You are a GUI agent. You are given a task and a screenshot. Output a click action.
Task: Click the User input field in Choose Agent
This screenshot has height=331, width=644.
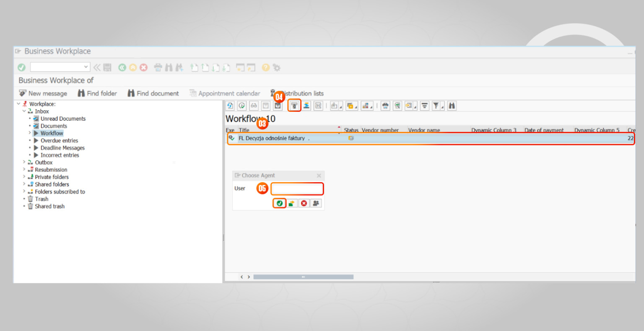point(297,189)
